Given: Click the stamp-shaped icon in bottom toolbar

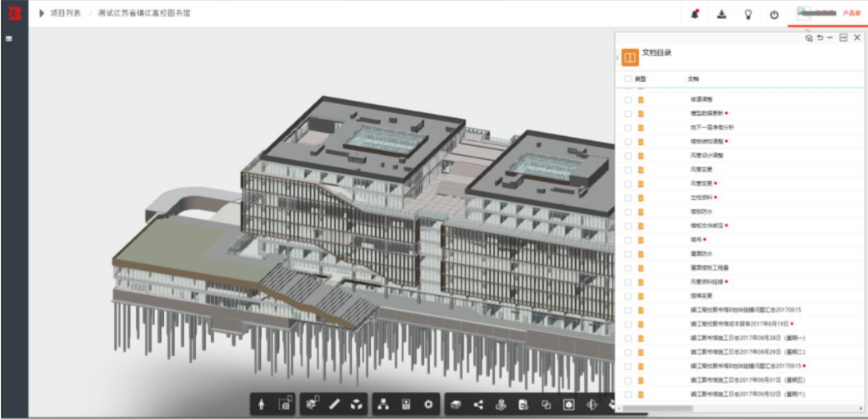Looking at the screenshot, I should coord(501,405).
